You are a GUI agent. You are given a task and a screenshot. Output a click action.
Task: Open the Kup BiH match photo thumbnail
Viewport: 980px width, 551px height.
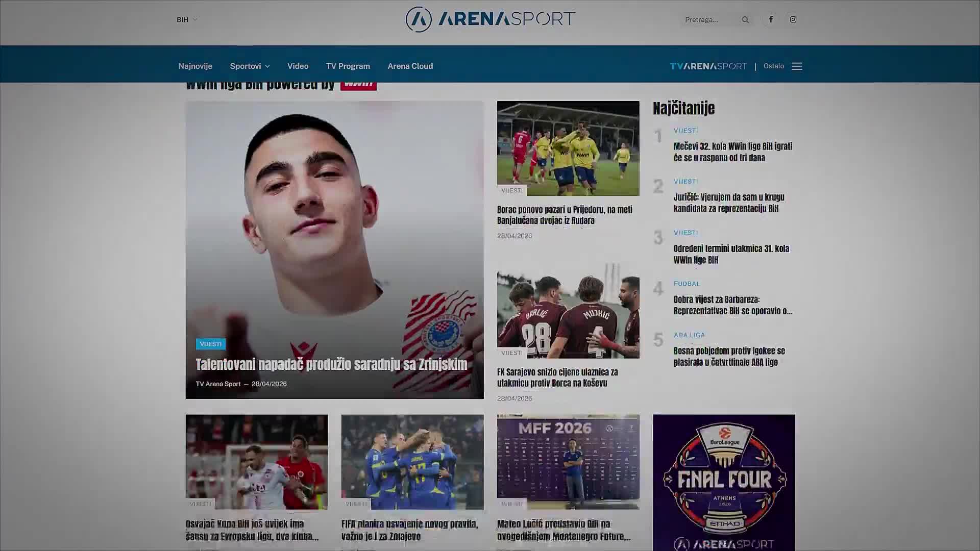[x=257, y=462]
